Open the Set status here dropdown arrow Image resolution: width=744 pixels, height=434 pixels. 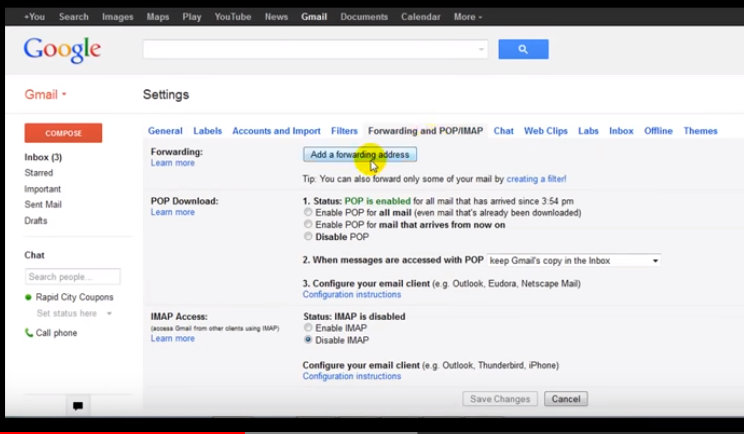tap(109, 314)
